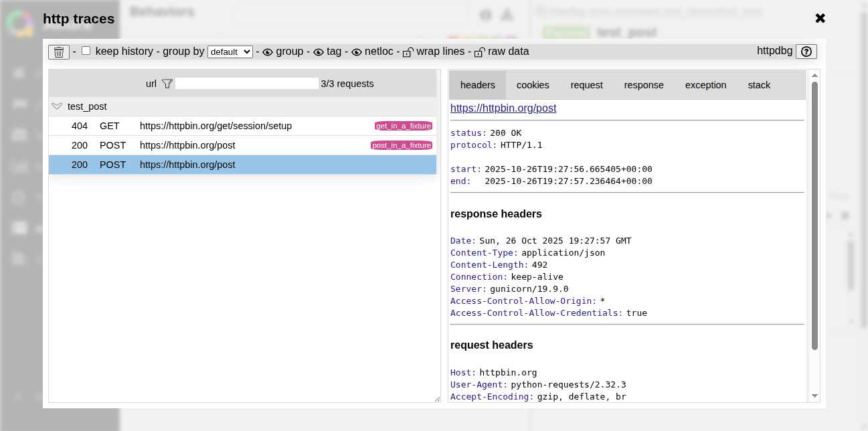Collapse the test_post group
Image resolution: width=868 pixels, height=431 pixels.
(57, 106)
